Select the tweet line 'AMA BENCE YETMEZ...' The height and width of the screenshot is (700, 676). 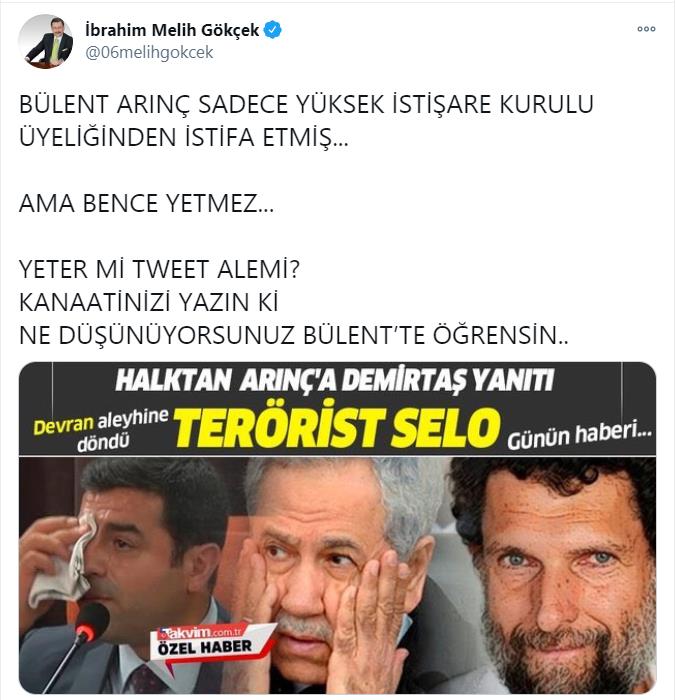[x=146, y=204]
